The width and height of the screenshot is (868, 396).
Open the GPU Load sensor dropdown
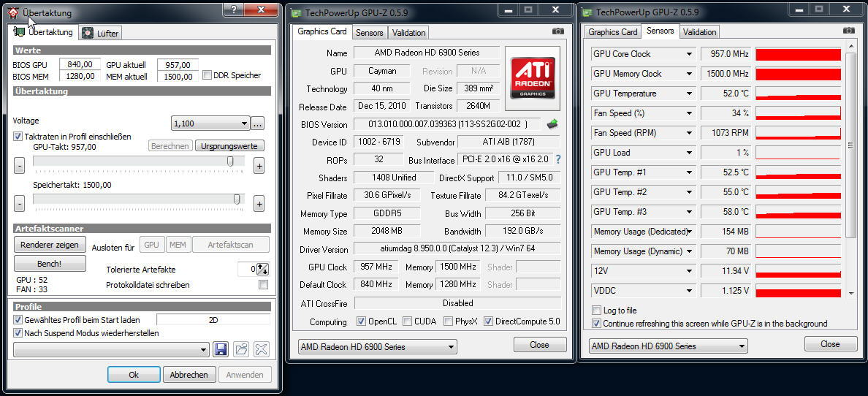689,153
